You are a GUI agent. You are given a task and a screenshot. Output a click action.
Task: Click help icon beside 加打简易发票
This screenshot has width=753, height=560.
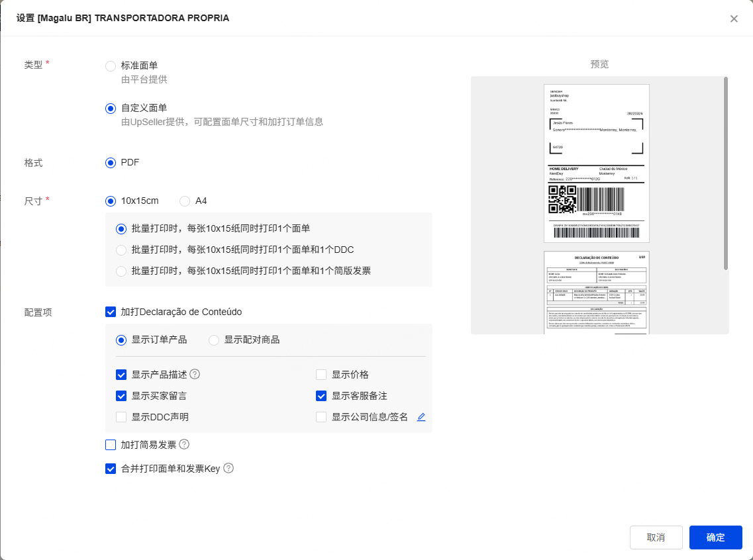[x=184, y=444]
